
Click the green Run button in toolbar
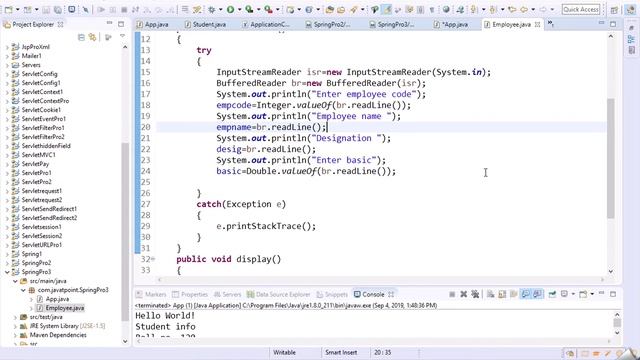point(231,9)
